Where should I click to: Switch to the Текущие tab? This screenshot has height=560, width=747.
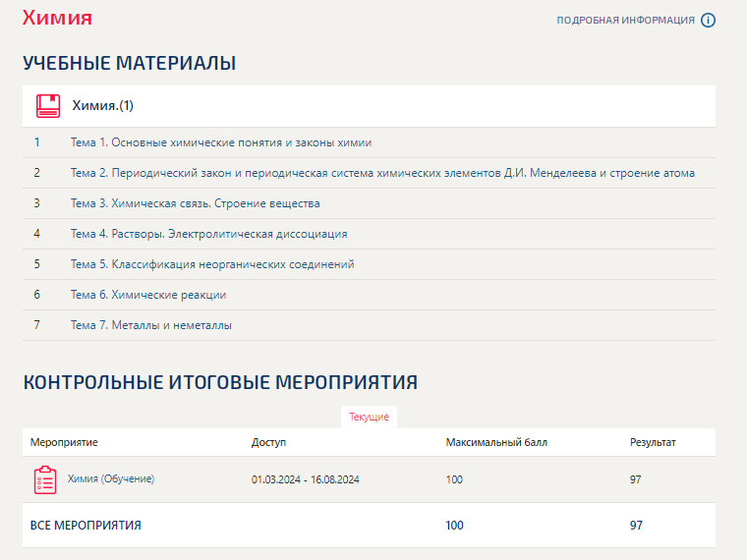click(x=369, y=417)
